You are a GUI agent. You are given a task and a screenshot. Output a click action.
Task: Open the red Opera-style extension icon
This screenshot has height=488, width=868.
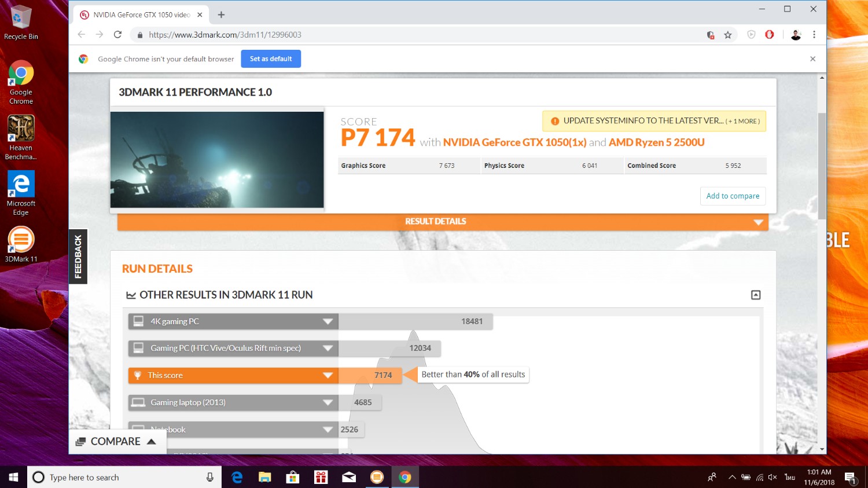tap(770, 35)
